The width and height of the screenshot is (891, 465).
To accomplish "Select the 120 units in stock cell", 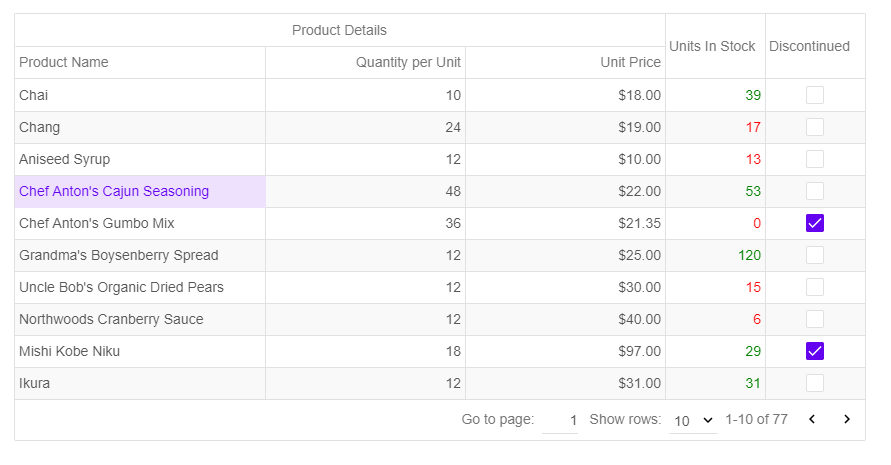I will [749, 255].
